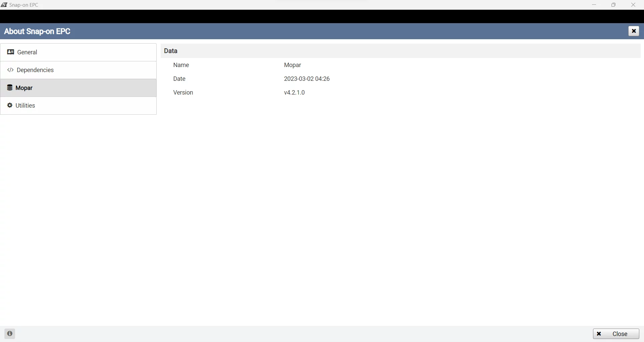Dismiss the About dialog with the header X
Image resolution: width=644 pixels, height=342 pixels.
634,31
